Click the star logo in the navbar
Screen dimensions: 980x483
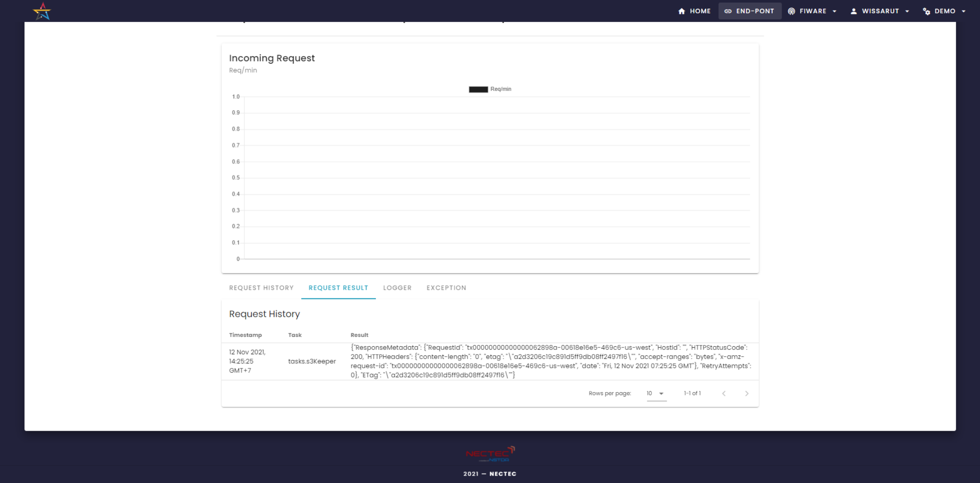pyautogui.click(x=42, y=11)
